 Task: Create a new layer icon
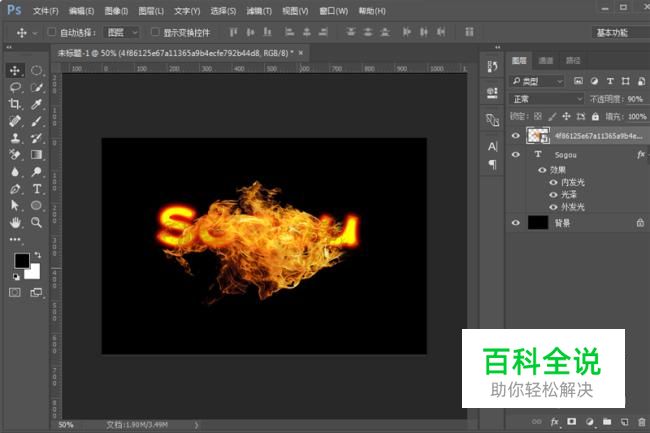pos(624,422)
